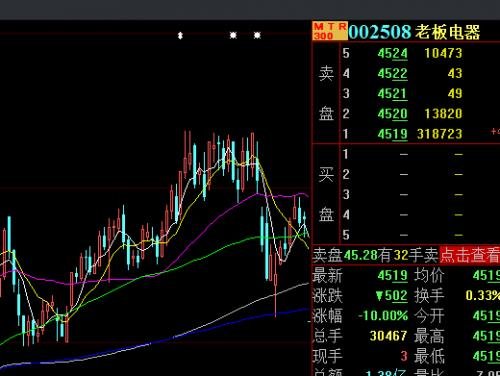Click the sell level 3 price 4521
Screen dimensions: 500x376
coord(393,94)
